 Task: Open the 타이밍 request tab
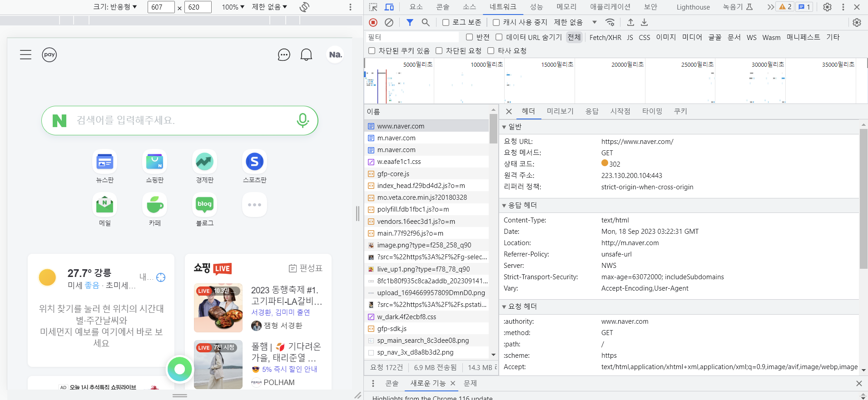[652, 111]
